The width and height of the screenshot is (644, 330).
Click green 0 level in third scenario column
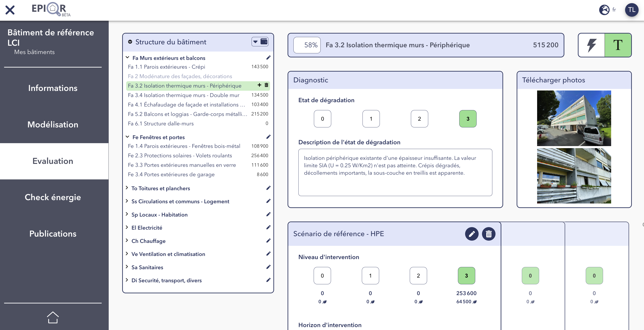[594, 276]
